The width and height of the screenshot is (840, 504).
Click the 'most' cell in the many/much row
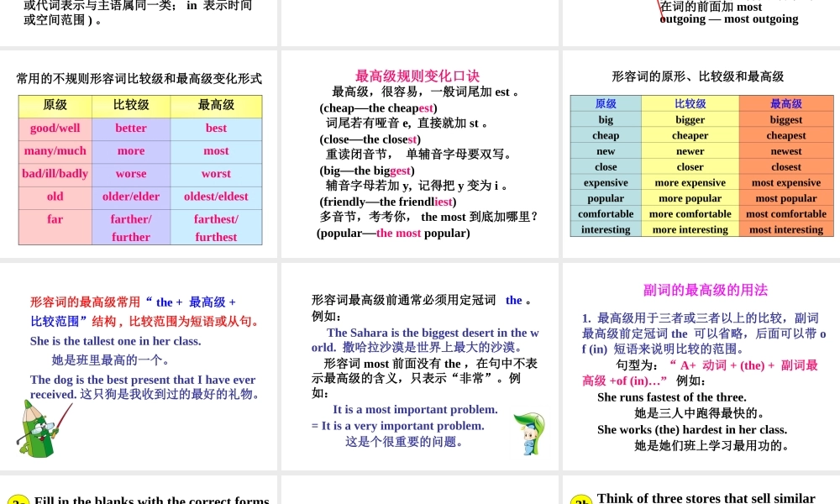tap(217, 152)
